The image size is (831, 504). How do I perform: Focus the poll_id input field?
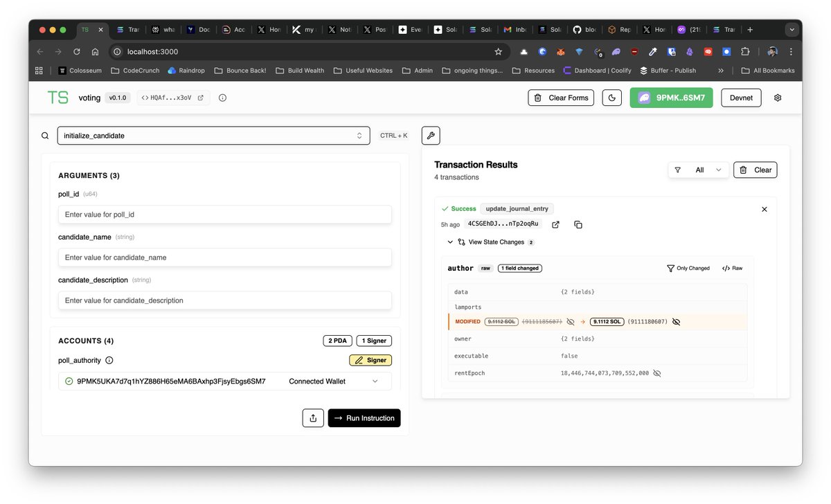click(x=225, y=215)
